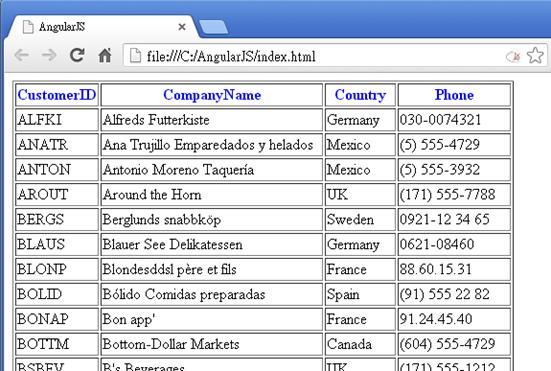
Task: Click the Sweden country cell
Action: point(360,220)
